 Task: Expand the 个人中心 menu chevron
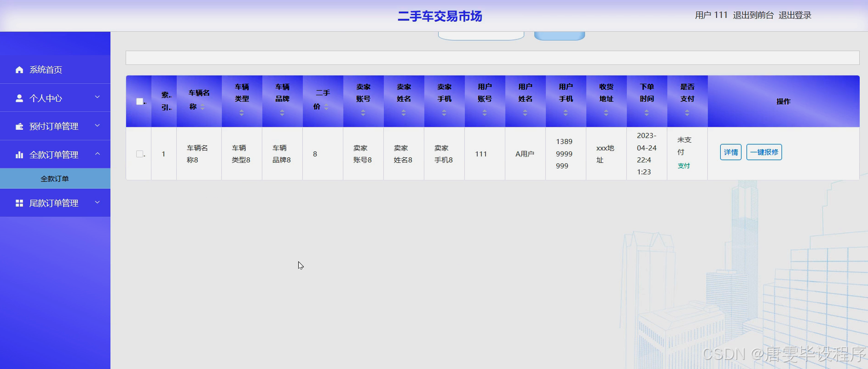97,97
